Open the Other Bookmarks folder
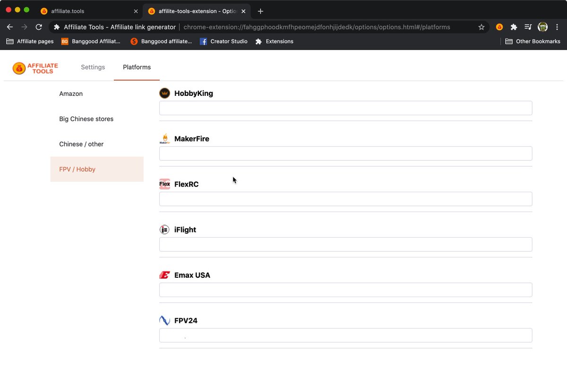 533,42
